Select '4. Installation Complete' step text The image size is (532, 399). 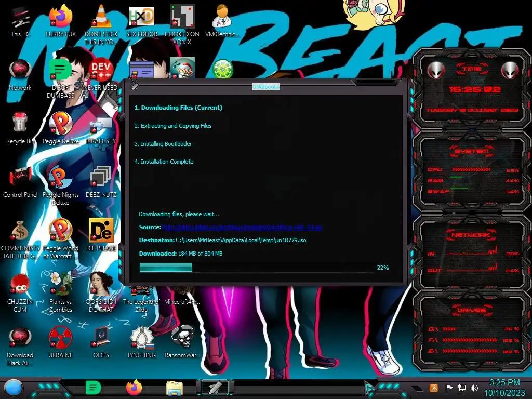click(x=164, y=162)
